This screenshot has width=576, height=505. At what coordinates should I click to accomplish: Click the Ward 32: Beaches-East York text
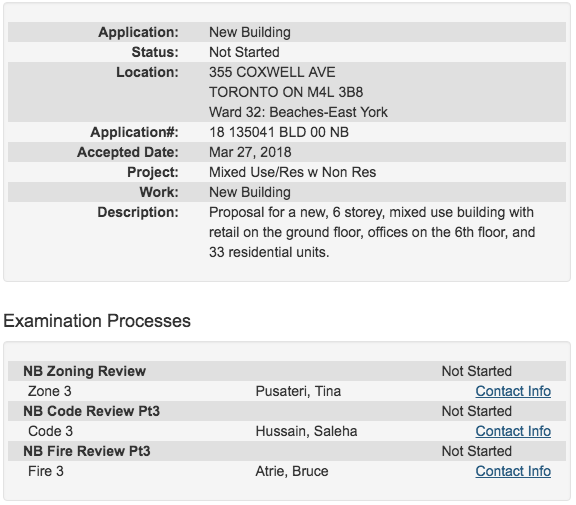[298, 112]
